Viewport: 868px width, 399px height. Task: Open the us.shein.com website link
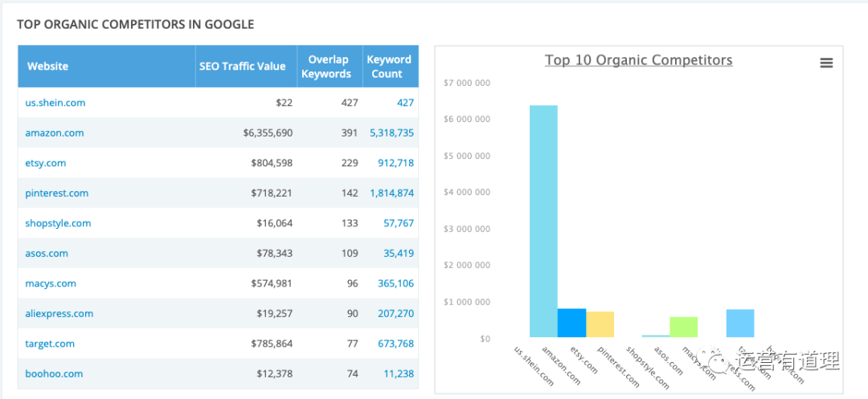coord(55,103)
